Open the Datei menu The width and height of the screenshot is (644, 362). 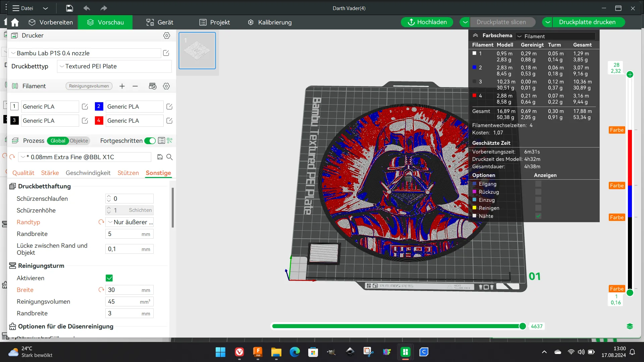[23, 8]
